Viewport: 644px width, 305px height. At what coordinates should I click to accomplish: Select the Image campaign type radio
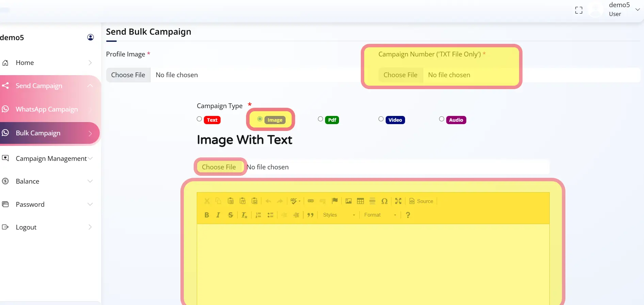tap(260, 119)
